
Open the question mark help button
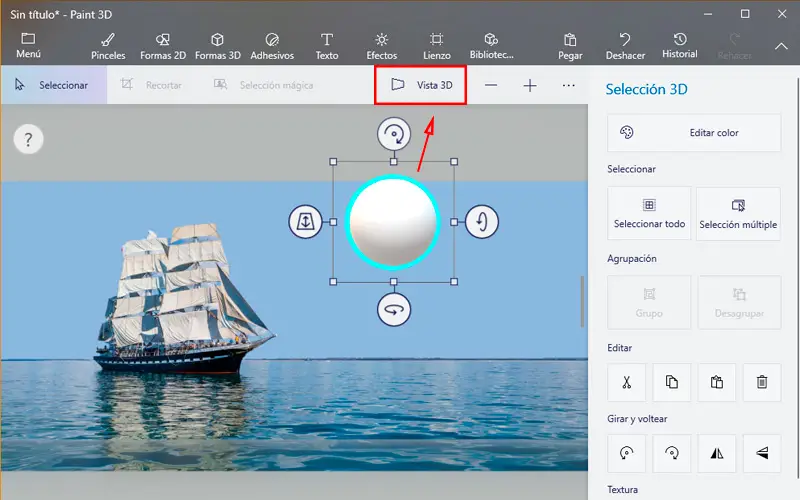click(29, 139)
